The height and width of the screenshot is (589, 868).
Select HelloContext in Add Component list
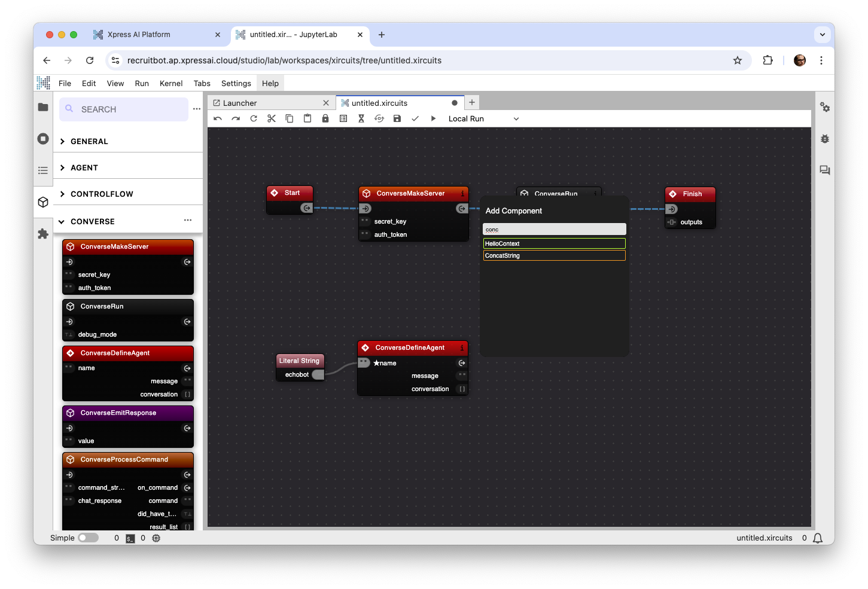pos(555,243)
